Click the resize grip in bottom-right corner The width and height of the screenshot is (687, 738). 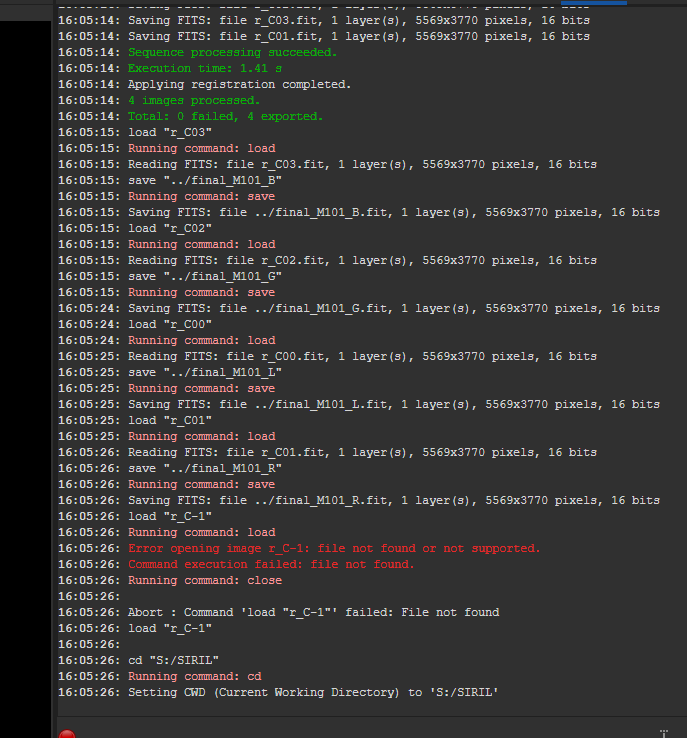pyautogui.click(x=663, y=731)
